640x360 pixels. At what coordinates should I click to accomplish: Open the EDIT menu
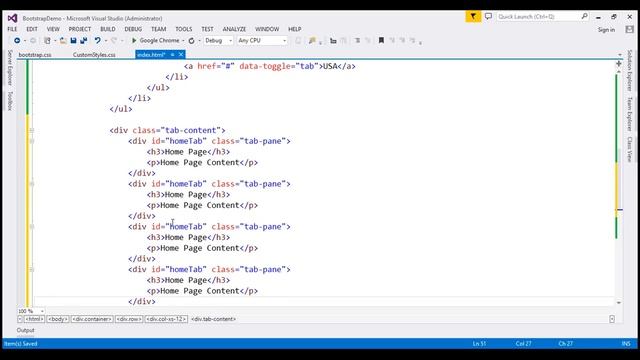[x=32, y=29]
